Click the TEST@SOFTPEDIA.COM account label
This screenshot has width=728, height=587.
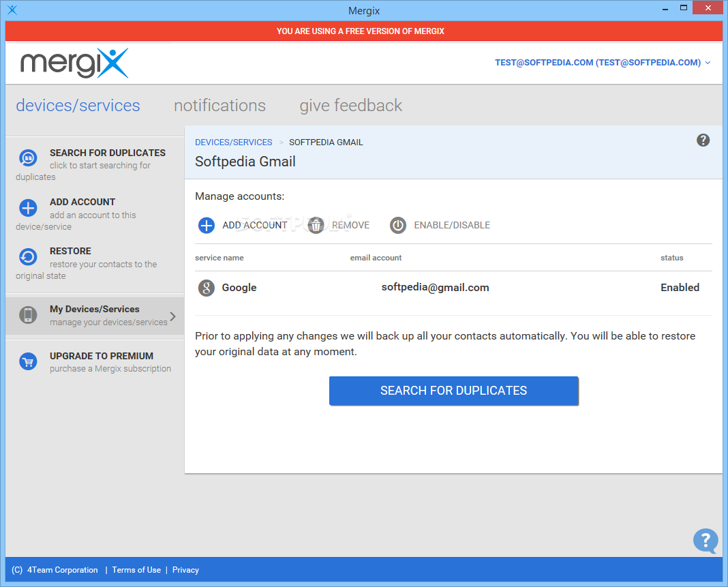click(598, 63)
